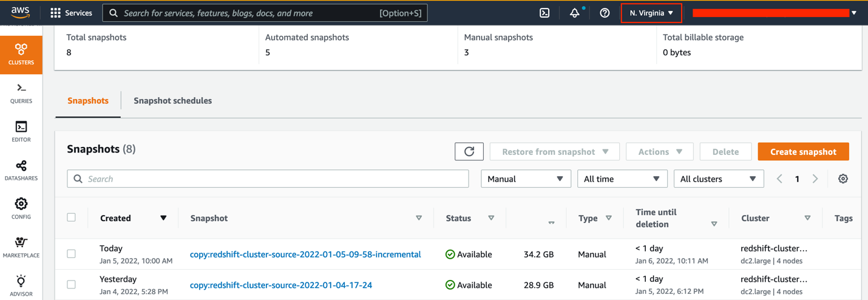Click the 28.9 GB size cell

pos(538,285)
